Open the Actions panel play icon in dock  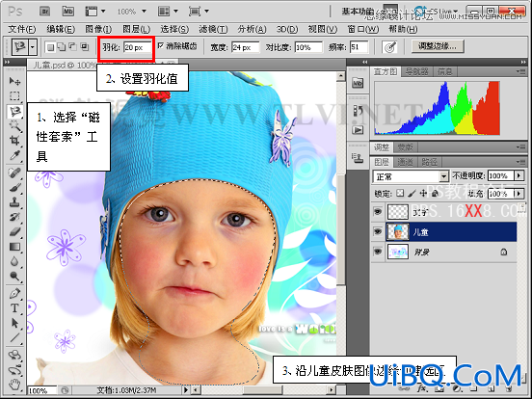[x=358, y=130]
